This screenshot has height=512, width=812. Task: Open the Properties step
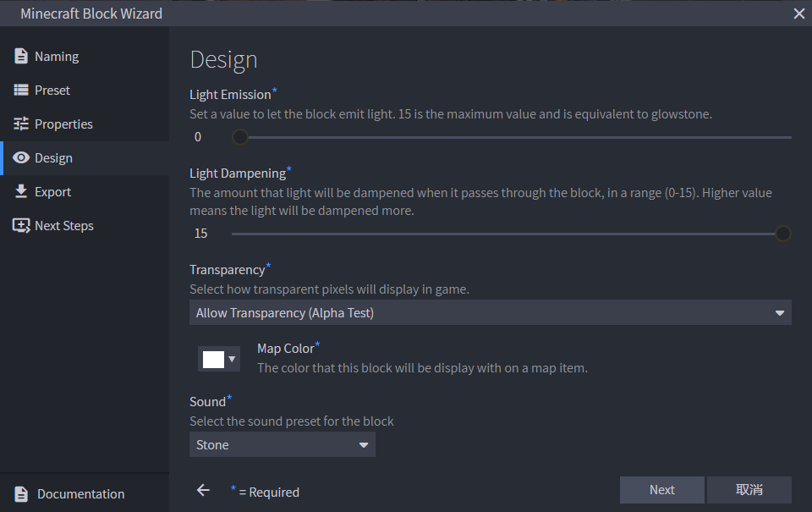(x=85, y=124)
